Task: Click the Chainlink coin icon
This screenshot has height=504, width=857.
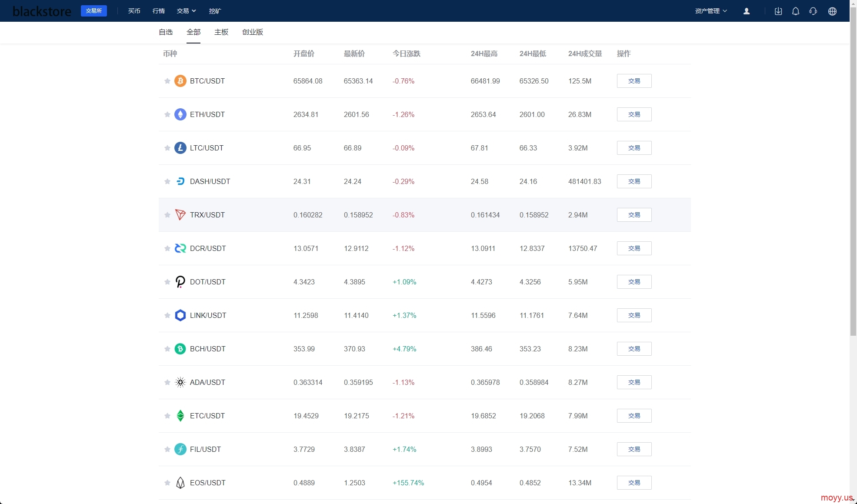Action: point(180,315)
